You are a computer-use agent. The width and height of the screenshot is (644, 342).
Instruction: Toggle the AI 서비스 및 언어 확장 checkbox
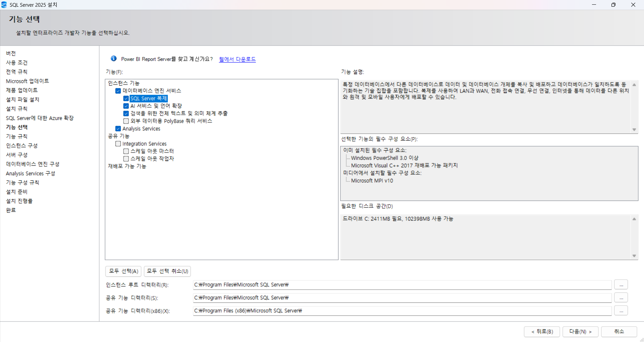click(126, 106)
